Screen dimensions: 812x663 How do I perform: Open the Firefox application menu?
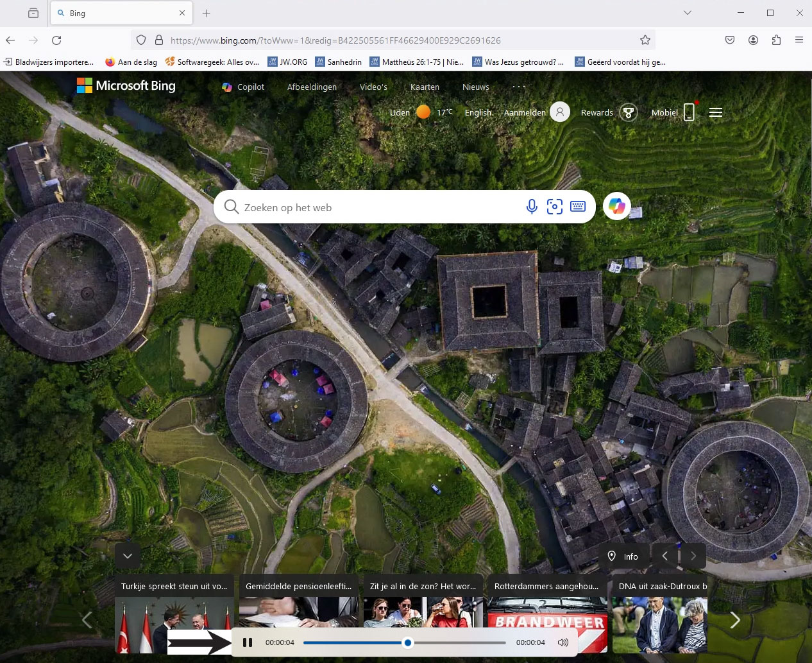799,40
